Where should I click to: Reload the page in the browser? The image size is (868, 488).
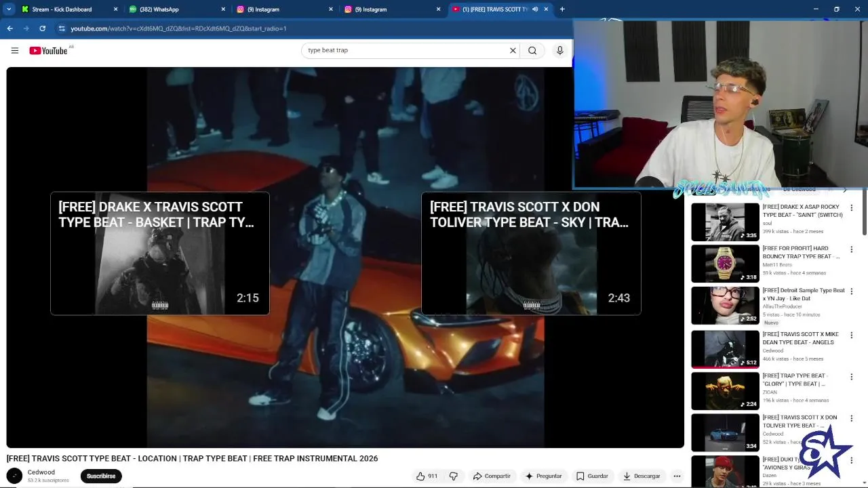click(x=42, y=28)
